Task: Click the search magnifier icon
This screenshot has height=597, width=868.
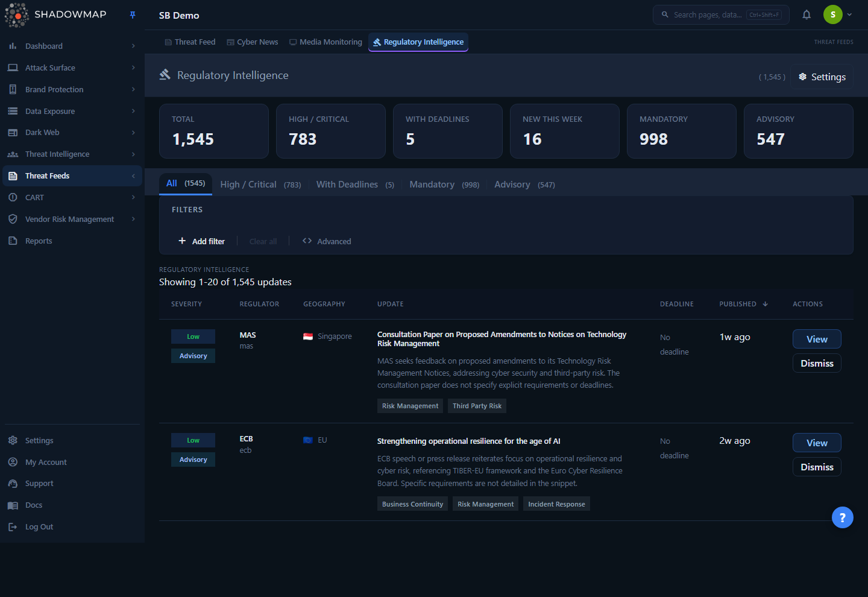Action: click(665, 14)
